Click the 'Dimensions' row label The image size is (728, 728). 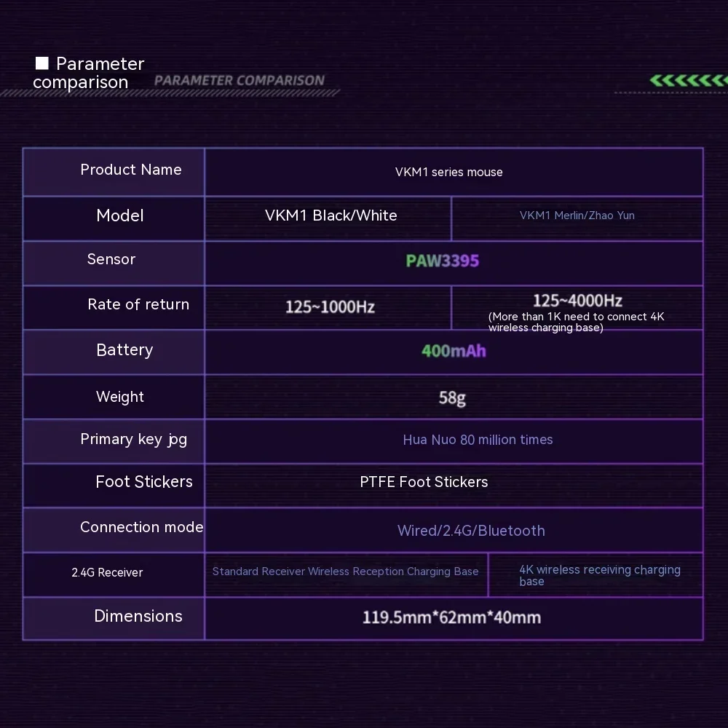pyautogui.click(x=138, y=616)
